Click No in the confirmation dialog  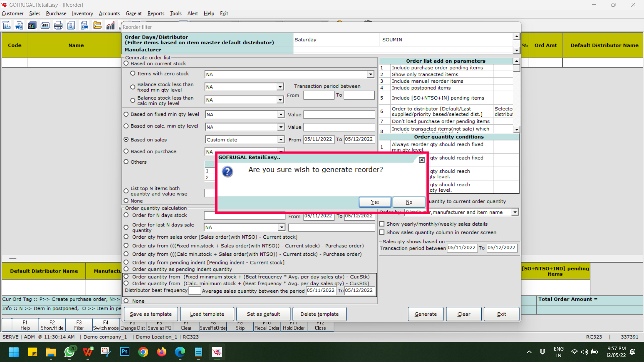click(409, 202)
